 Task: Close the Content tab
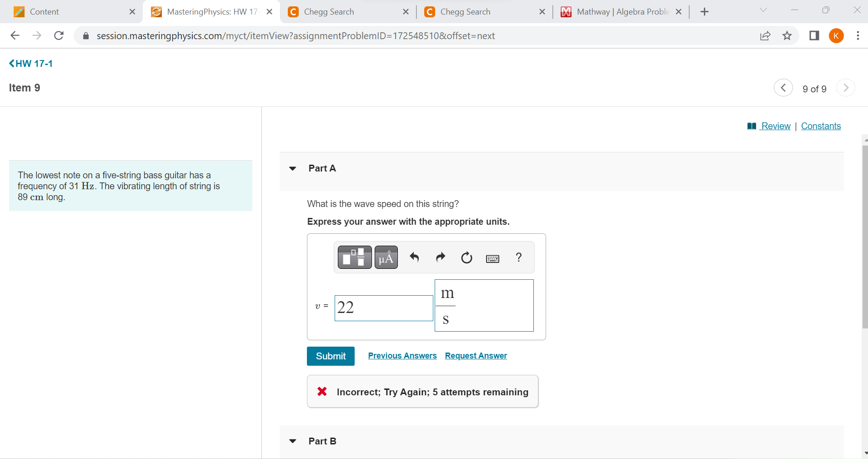[x=132, y=12]
